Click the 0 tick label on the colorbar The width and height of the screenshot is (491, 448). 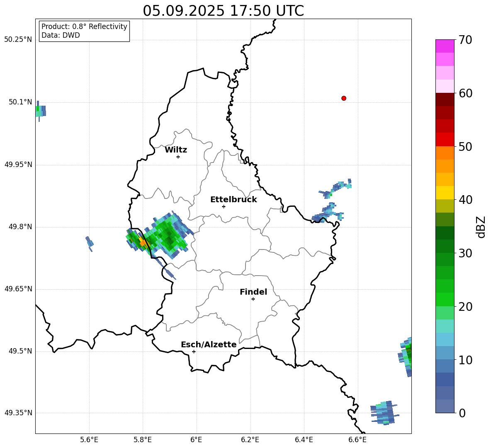[462, 413]
